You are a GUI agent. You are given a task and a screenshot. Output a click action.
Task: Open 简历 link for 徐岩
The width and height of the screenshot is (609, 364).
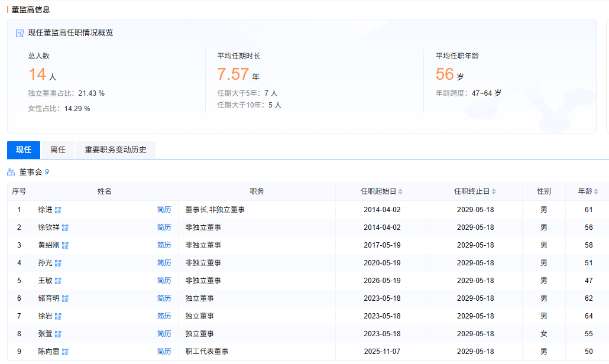pyautogui.click(x=164, y=316)
